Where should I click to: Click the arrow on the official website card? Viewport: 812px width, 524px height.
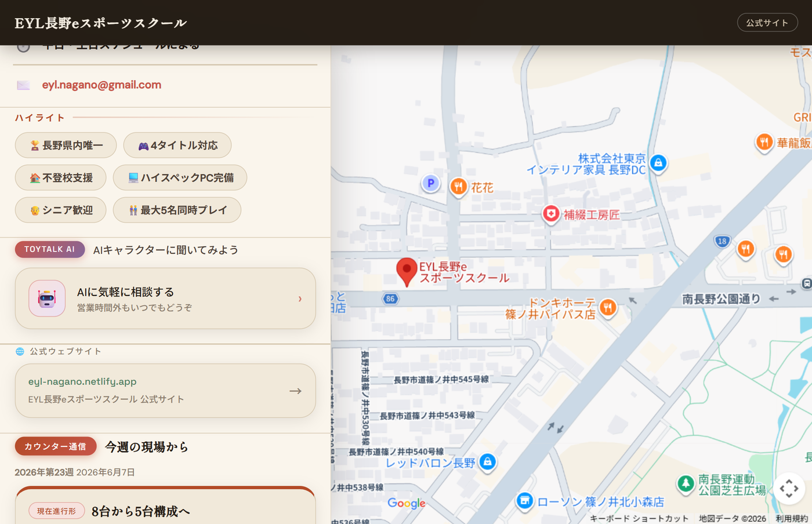point(295,391)
